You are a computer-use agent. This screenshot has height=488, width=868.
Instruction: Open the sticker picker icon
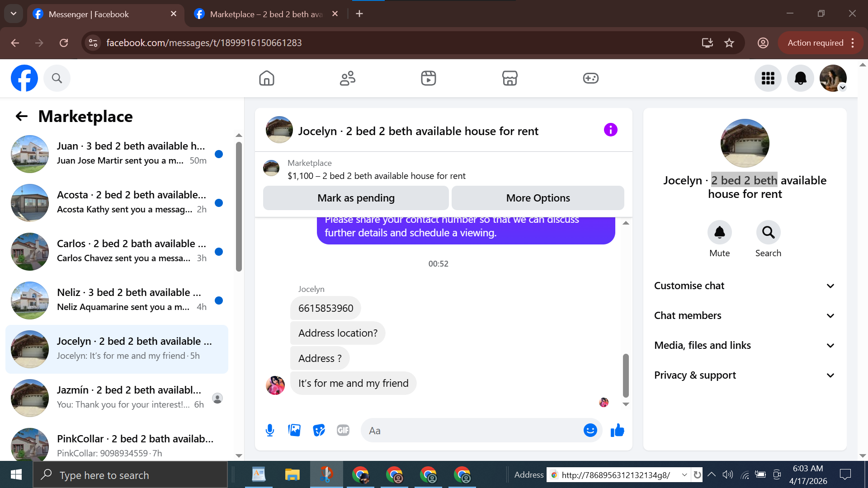(319, 430)
